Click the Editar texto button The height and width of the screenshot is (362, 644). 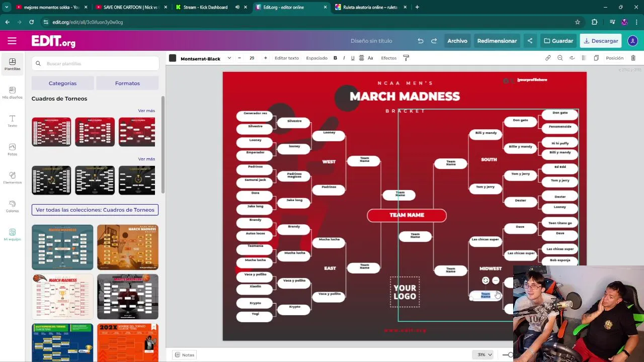pos(287,58)
